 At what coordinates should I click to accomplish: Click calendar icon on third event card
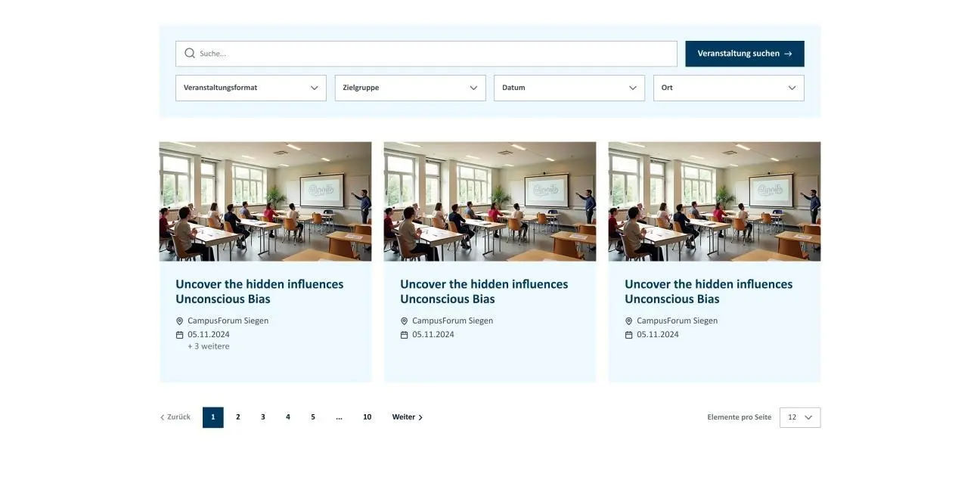pos(629,335)
